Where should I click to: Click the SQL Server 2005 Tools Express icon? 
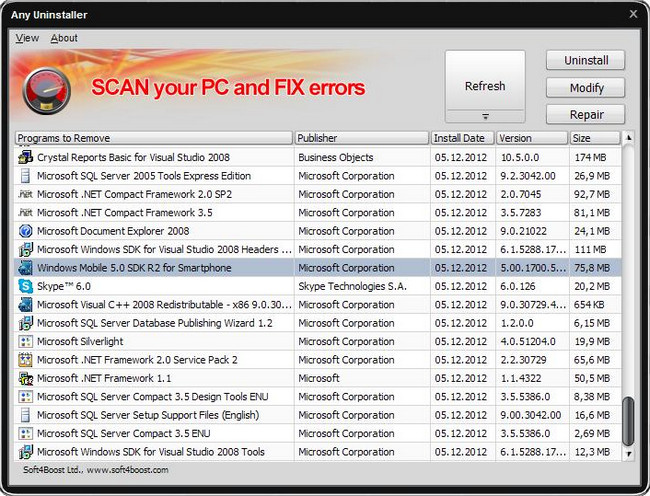[26, 176]
